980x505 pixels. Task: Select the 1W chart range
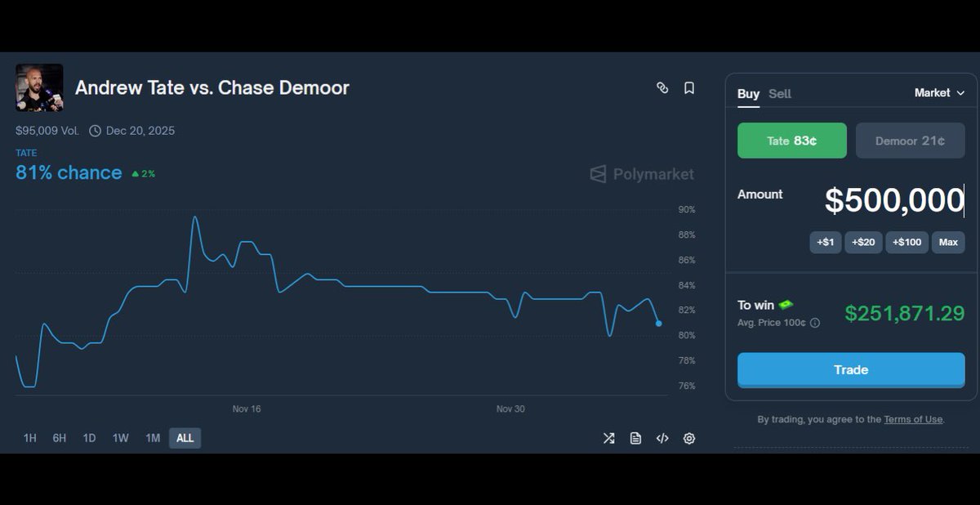[121, 438]
